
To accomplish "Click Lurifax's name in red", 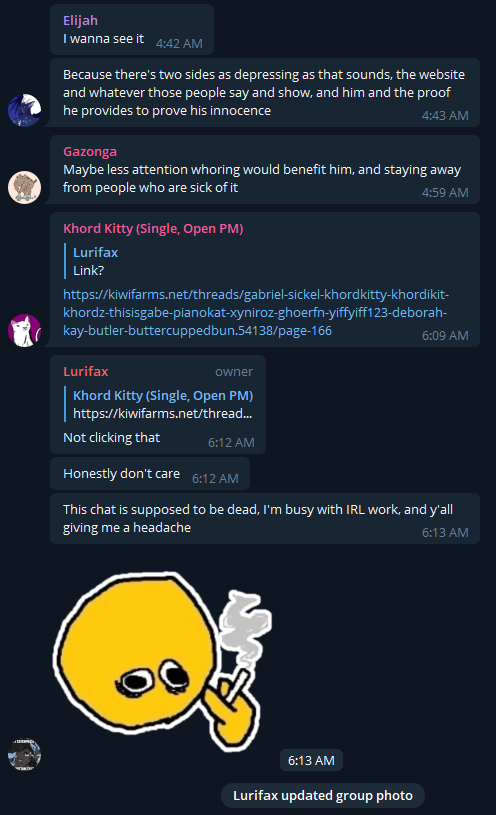I will click(x=85, y=371).
